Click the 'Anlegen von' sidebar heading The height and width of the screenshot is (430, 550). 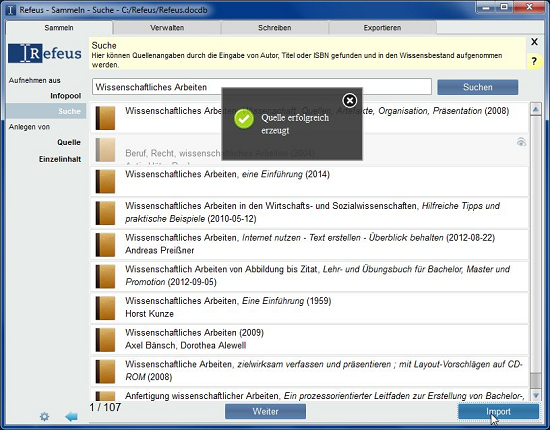(29, 127)
